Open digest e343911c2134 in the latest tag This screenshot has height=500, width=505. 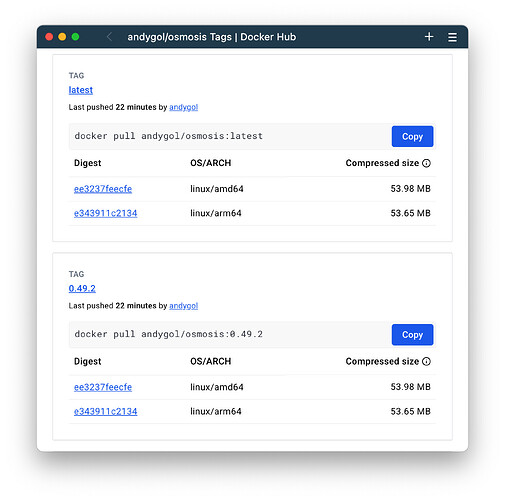coord(105,213)
